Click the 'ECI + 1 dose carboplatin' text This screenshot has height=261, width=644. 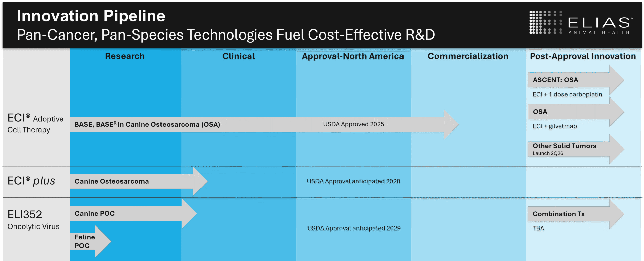(x=567, y=94)
